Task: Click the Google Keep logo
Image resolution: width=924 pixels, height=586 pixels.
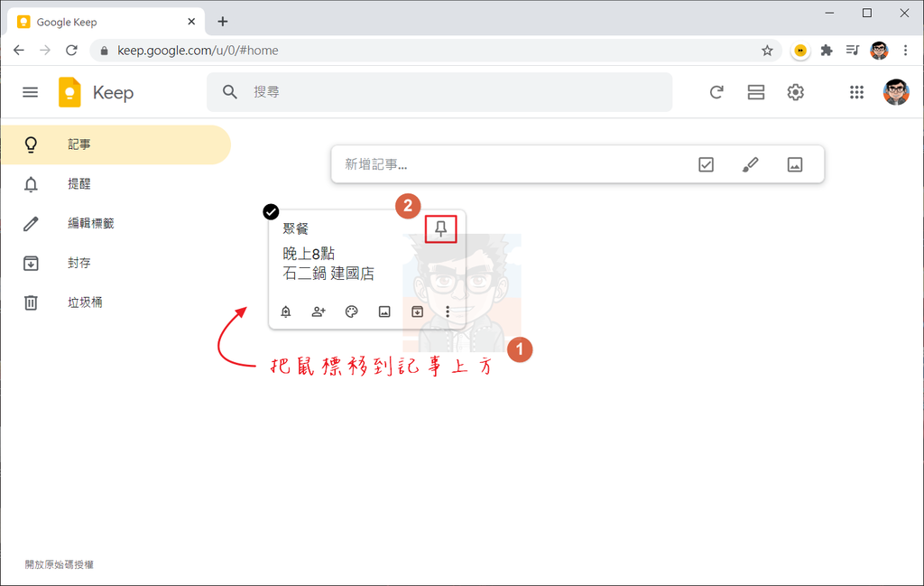Action: click(69, 92)
